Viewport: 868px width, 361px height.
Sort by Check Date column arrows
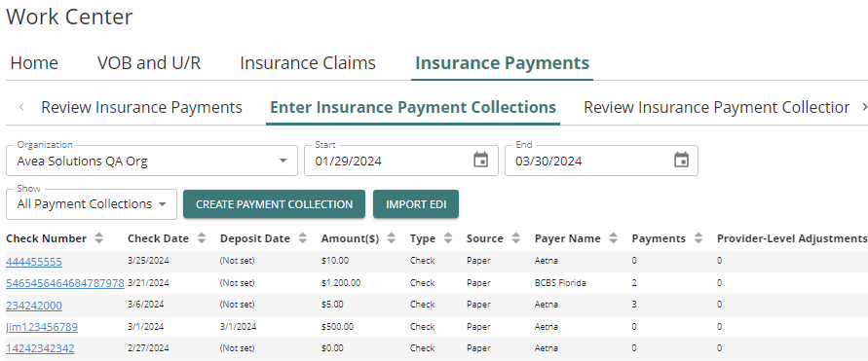202,238
